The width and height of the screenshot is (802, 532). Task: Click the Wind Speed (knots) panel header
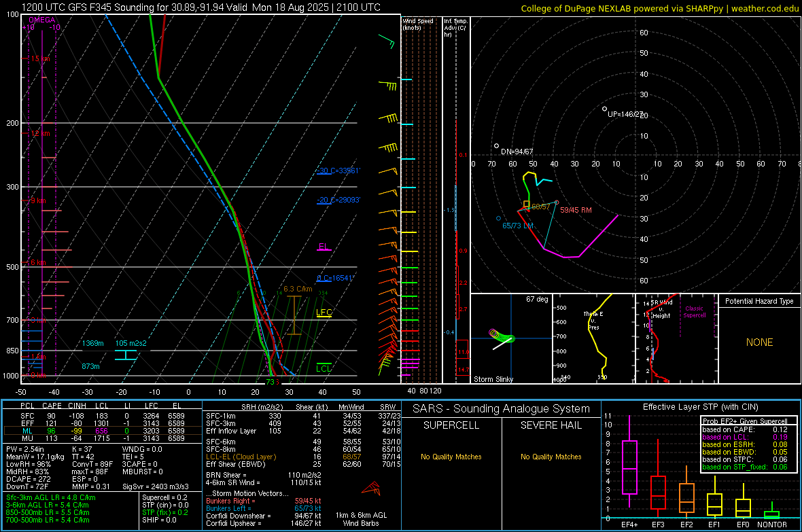point(418,24)
